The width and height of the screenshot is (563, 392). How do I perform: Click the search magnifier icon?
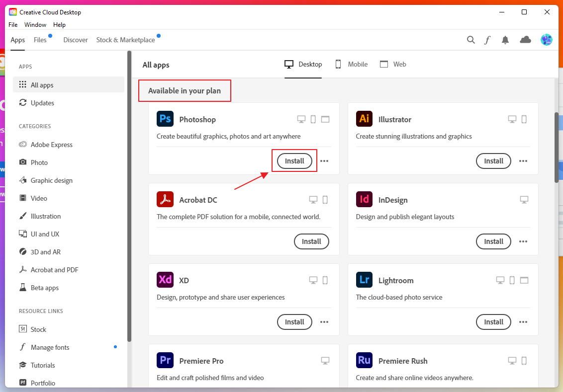pyautogui.click(x=470, y=40)
